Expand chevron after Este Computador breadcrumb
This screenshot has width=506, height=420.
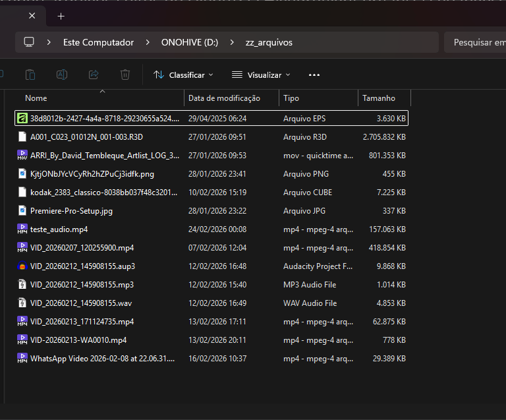(148, 42)
